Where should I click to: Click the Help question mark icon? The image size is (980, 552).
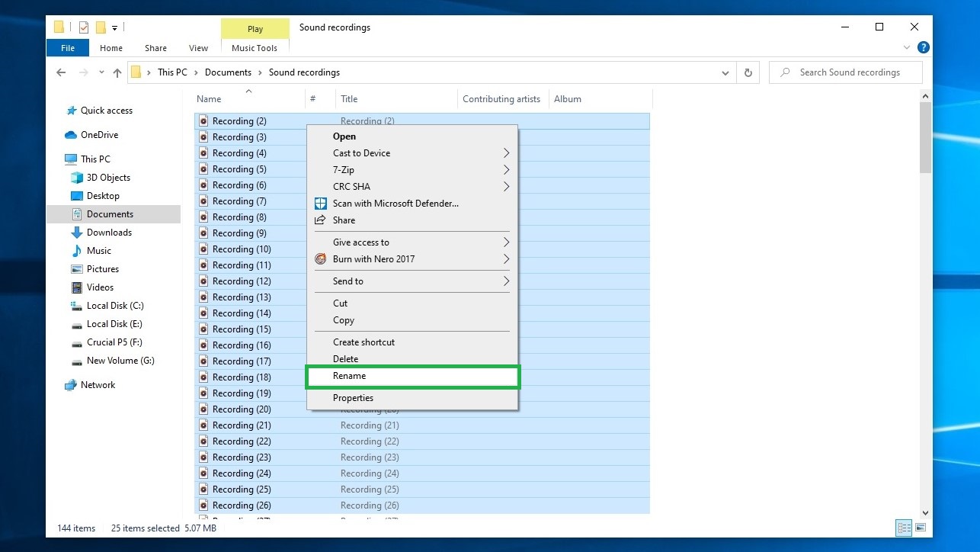[924, 47]
